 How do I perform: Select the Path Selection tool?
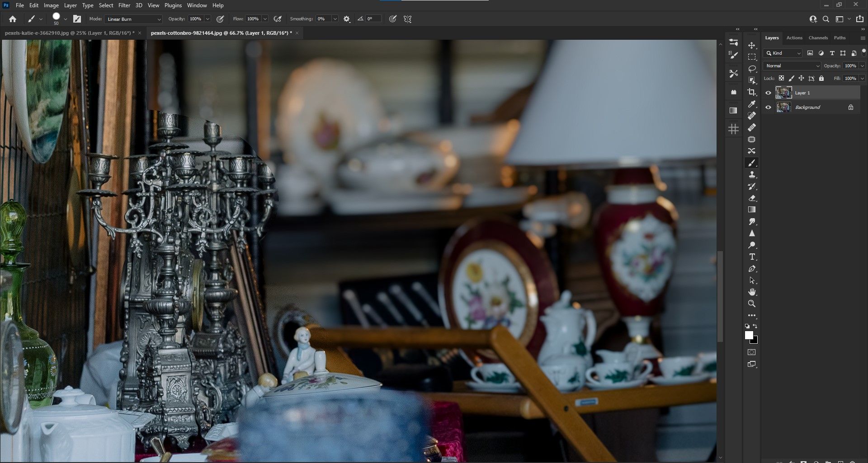pos(752,281)
